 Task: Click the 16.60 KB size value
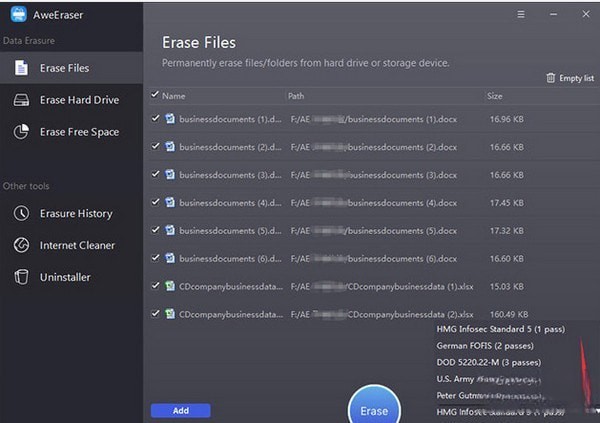pyautogui.click(x=507, y=259)
